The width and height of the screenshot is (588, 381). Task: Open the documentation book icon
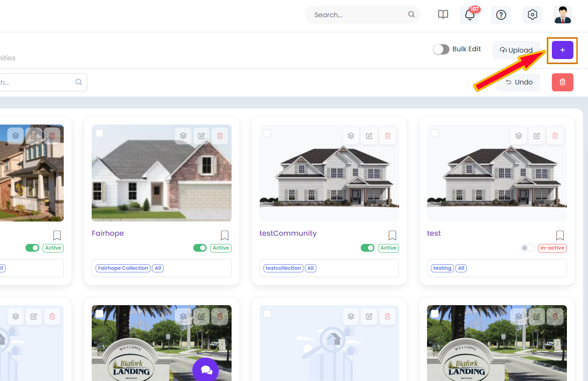(x=443, y=15)
